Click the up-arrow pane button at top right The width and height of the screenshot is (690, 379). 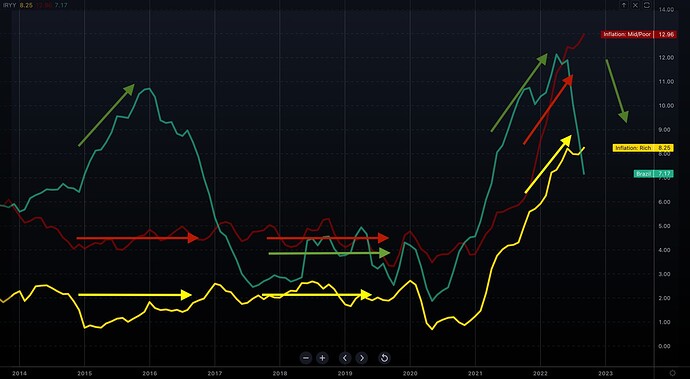pyautogui.click(x=624, y=5)
